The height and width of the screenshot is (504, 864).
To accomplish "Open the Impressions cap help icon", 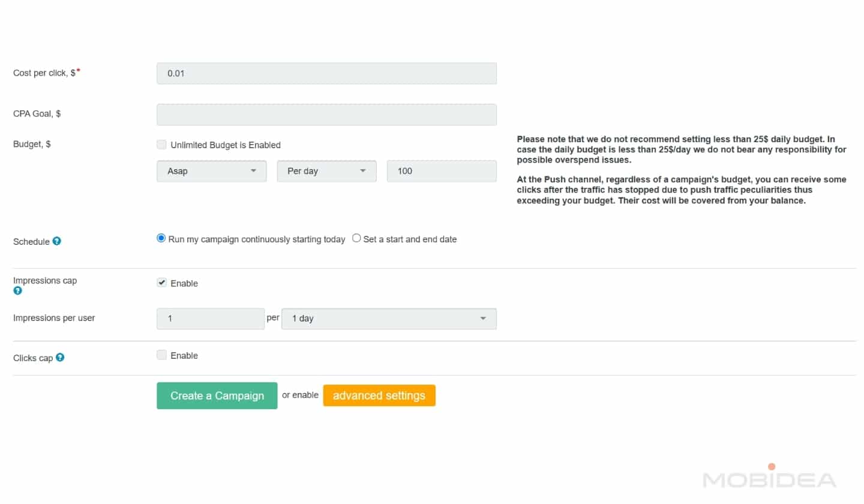I will pyautogui.click(x=17, y=291).
